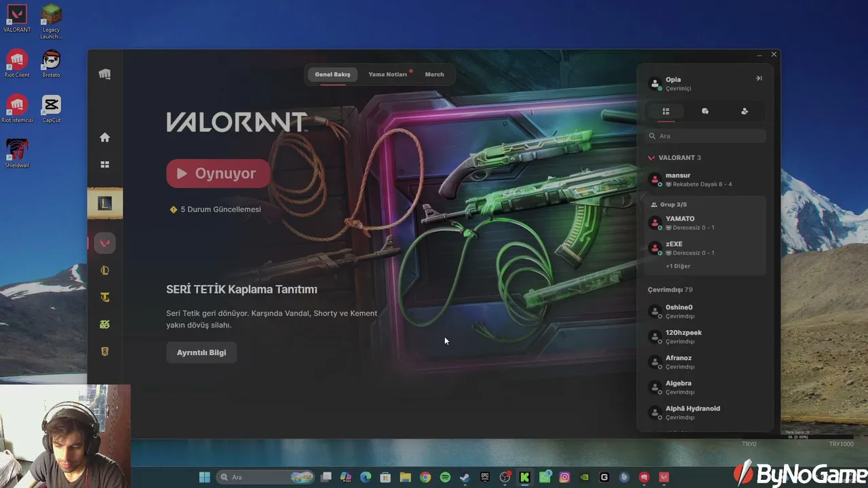Open Microsoft Store from the taskbar

(385, 477)
